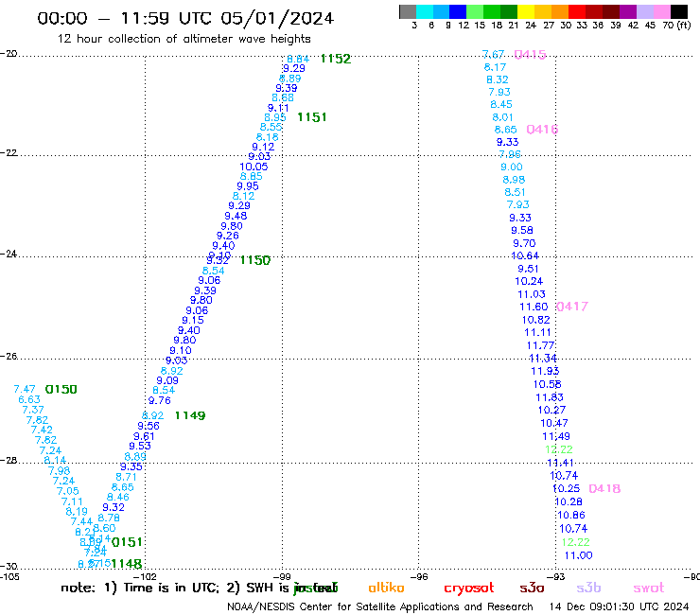Click the wave height value 7.47
Image resolution: width=700 pixels, height=615 pixels.
25,390
